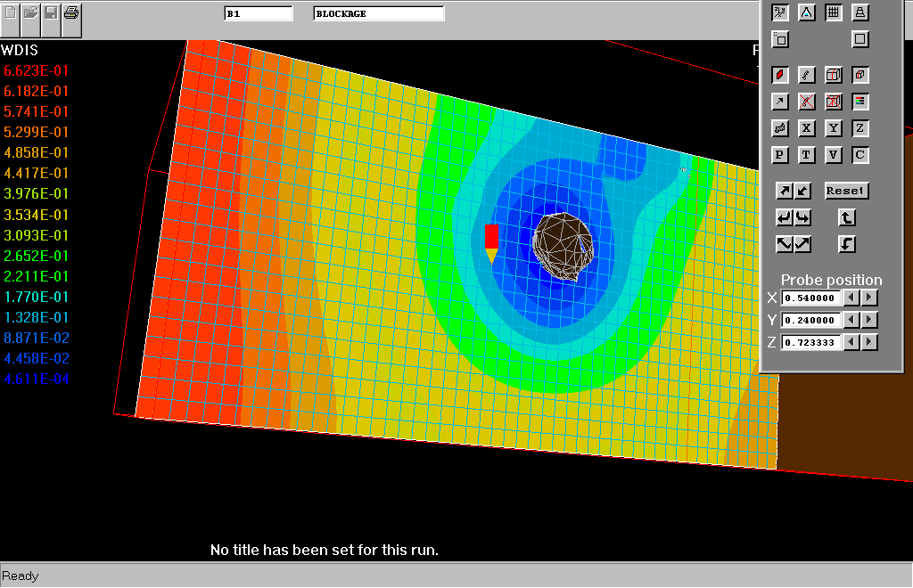Select the Y plane button

[834, 128]
